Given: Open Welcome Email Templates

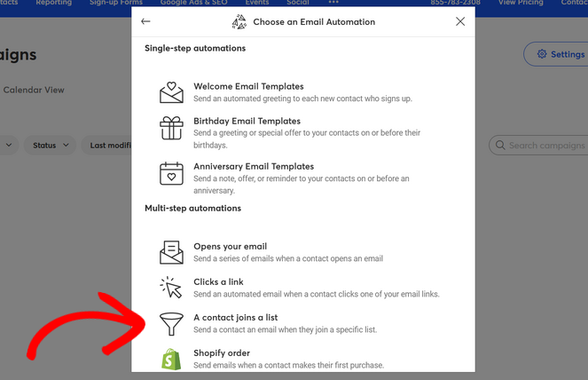Looking at the screenshot, I should (248, 86).
